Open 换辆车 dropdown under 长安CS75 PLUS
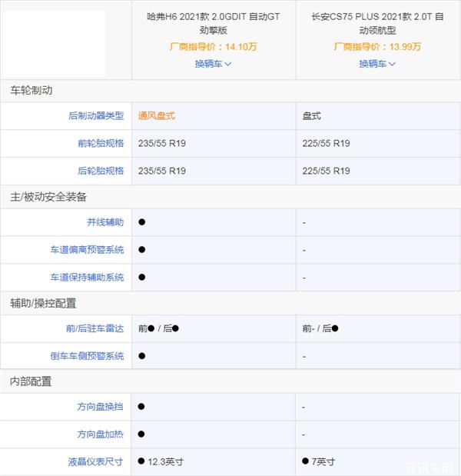This screenshot has height=476, width=461. tap(377, 64)
